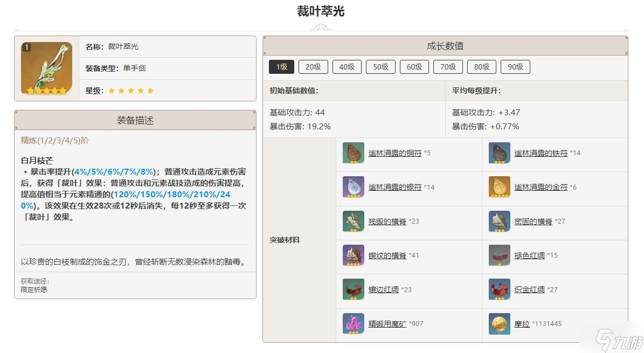Image resolution: width=644 pixels, height=353 pixels.
Task: Open the 谧林涓露的铁符 link
Action: (x=541, y=153)
